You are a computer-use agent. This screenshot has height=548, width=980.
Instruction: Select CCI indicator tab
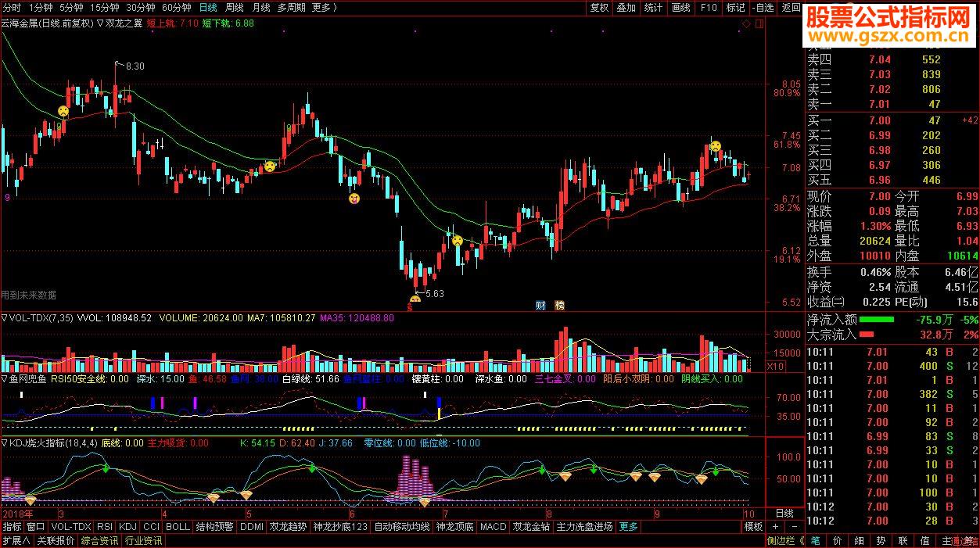click(x=152, y=527)
